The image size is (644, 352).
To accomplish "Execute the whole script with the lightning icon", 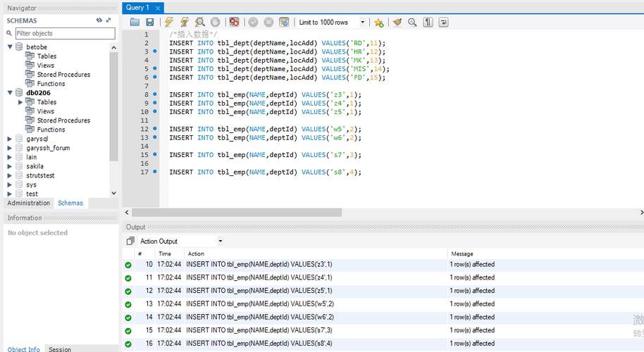I will [x=169, y=22].
